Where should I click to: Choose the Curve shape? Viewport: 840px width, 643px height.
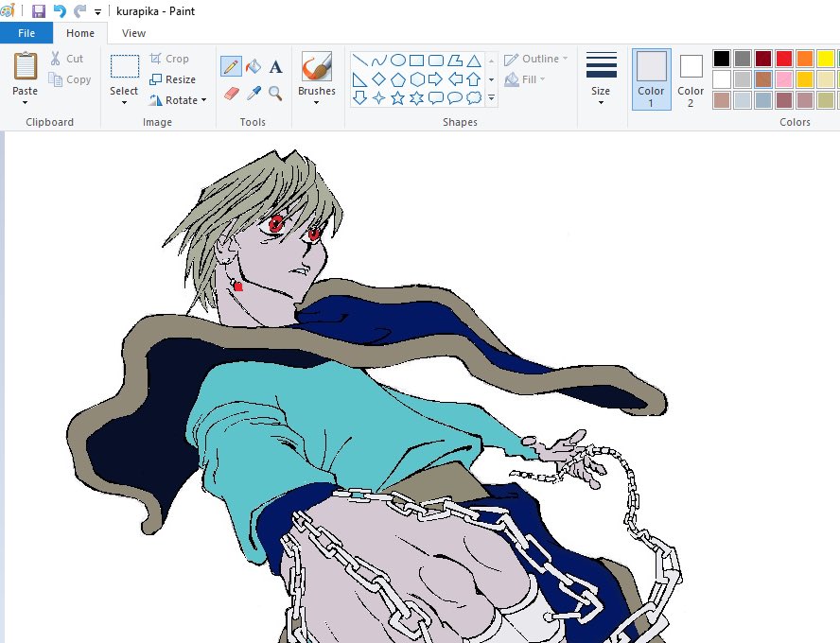click(x=378, y=60)
